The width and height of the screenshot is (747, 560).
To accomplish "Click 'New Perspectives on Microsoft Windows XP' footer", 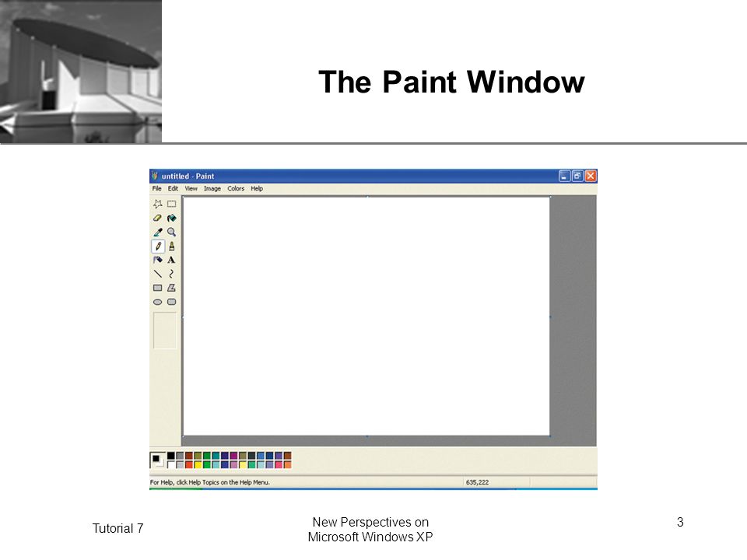I will (x=370, y=530).
